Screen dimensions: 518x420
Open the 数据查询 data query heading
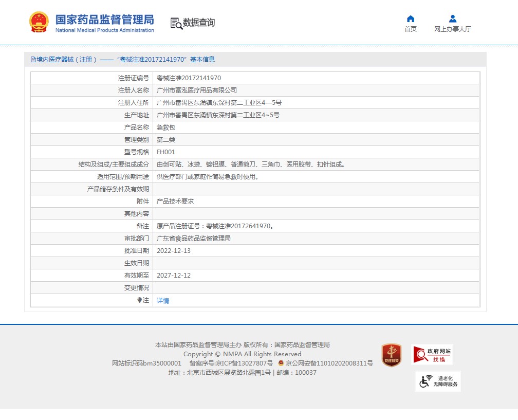coord(199,23)
